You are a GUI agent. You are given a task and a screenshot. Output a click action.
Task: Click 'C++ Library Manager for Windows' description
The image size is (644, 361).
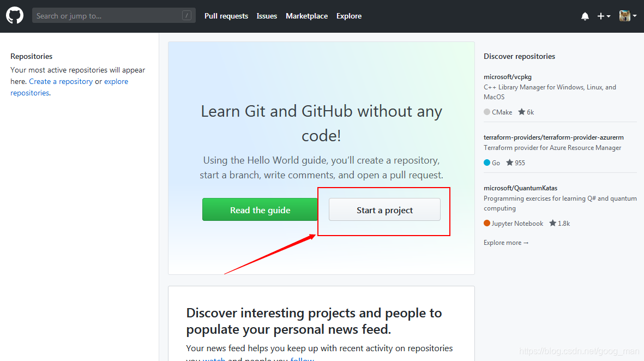[550, 92]
